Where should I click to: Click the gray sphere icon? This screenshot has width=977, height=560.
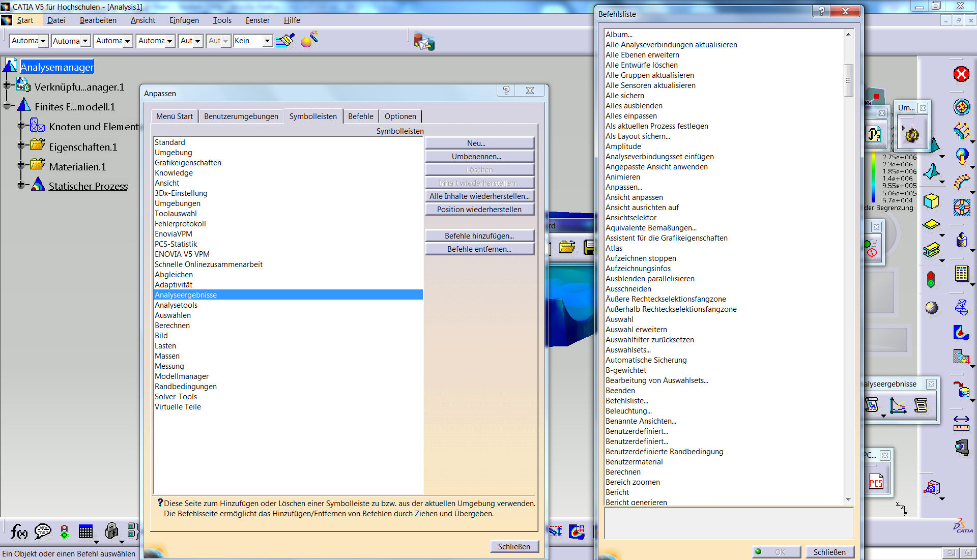pos(931,308)
